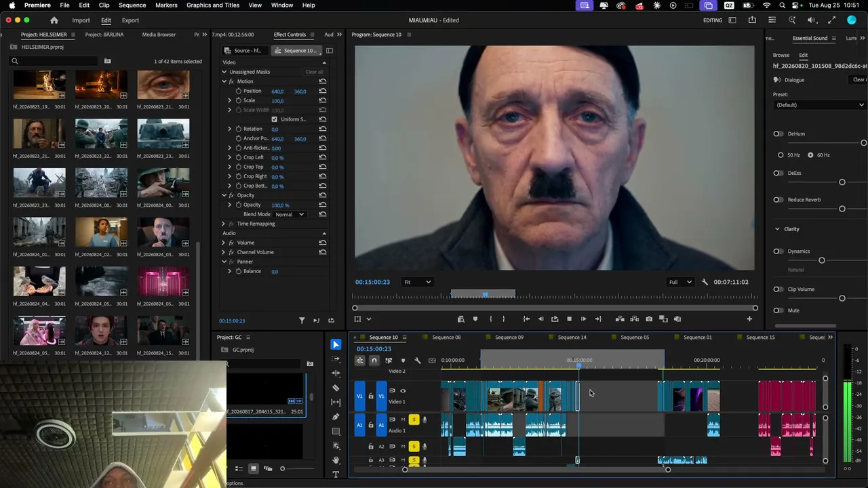This screenshot has width=868, height=488.
Task: Select the Rectangle tool
Action: click(x=336, y=431)
